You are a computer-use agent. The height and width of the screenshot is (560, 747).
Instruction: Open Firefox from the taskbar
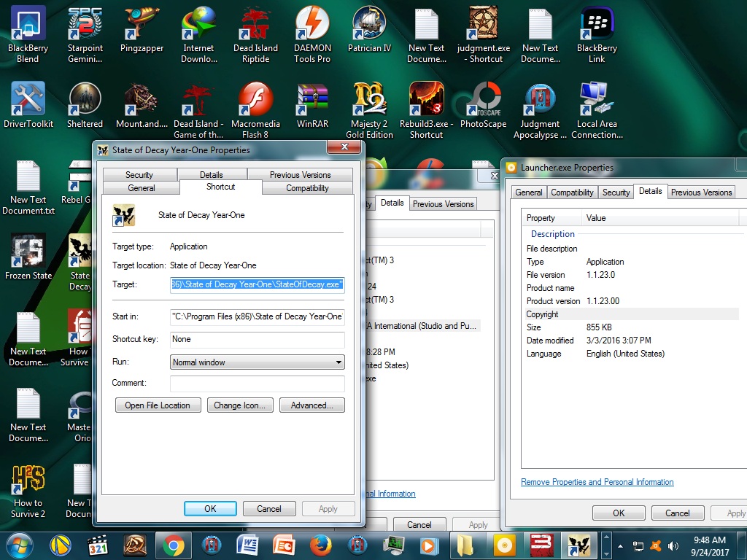point(320,545)
